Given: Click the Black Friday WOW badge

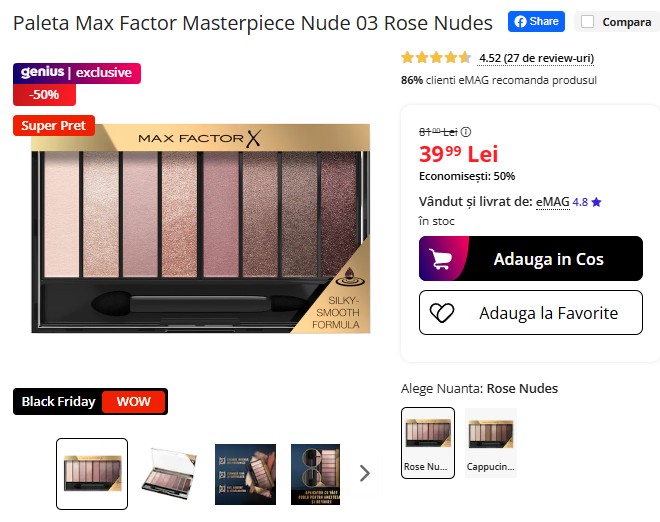Looking at the screenshot, I should click(x=90, y=401).
